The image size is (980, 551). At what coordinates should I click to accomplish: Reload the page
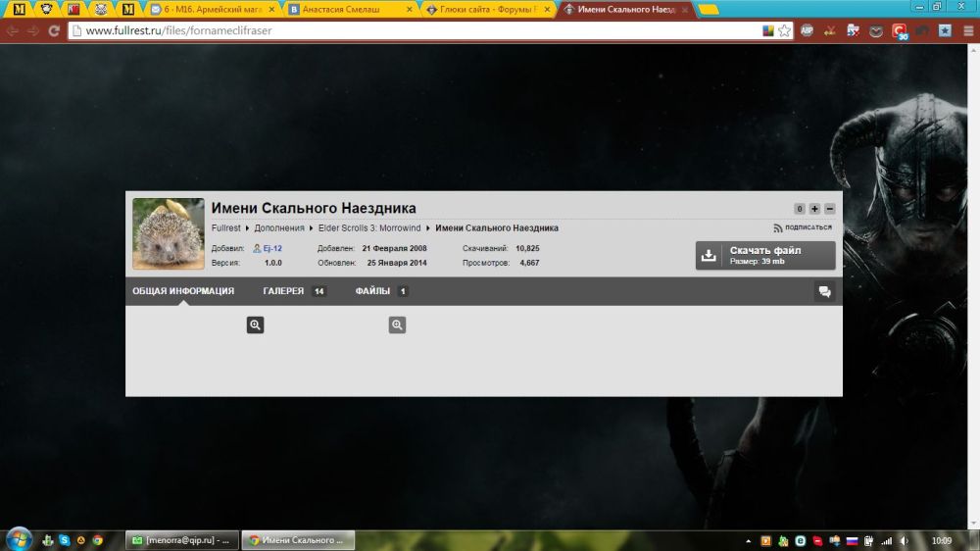[x=54, y=30]
